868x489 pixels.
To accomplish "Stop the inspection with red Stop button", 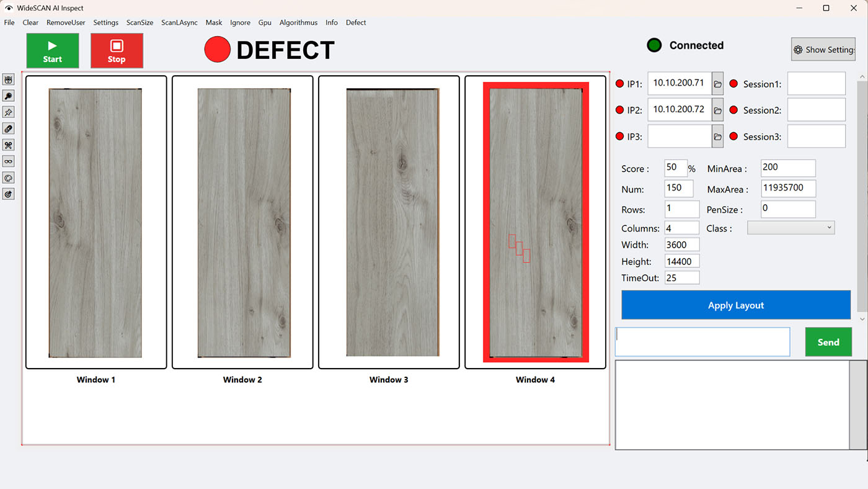I will pos(117,51).
